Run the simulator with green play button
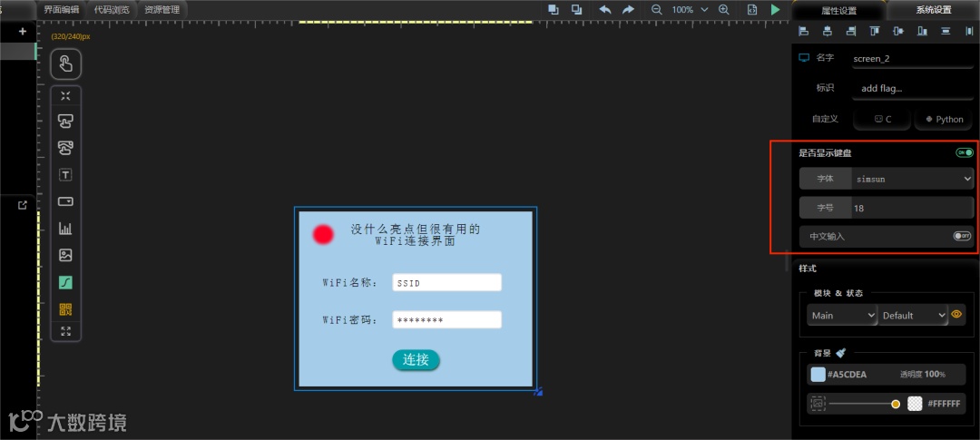 click(x=776, y=9)
